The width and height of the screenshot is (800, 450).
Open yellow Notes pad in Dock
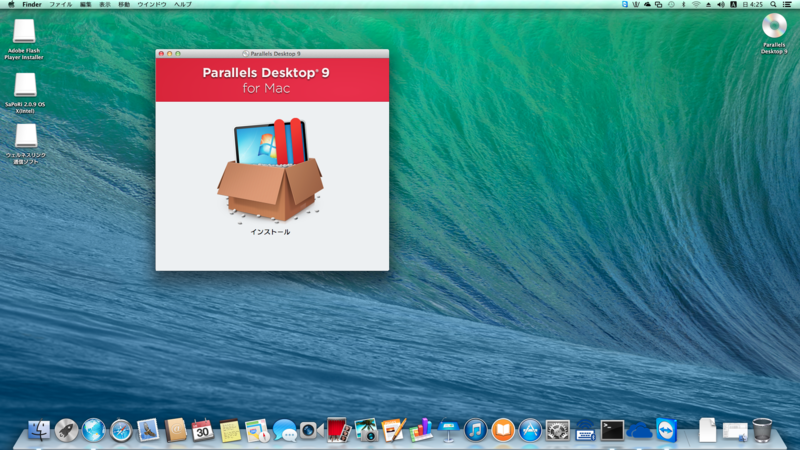(x=230, y=431)
